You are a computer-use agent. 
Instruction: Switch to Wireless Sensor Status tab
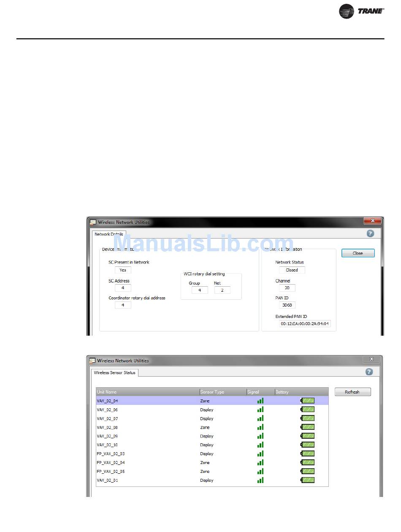[x=114, y=373]
